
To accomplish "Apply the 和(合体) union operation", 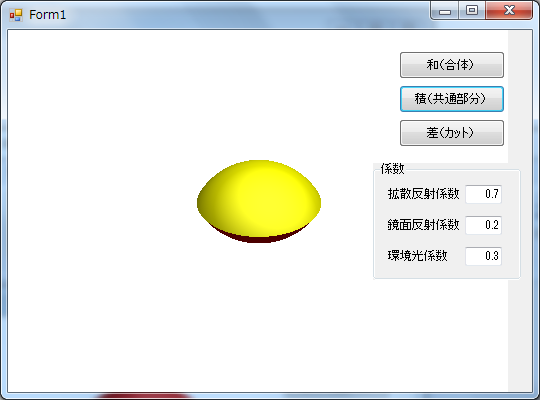I will click(x=452, y=65).
